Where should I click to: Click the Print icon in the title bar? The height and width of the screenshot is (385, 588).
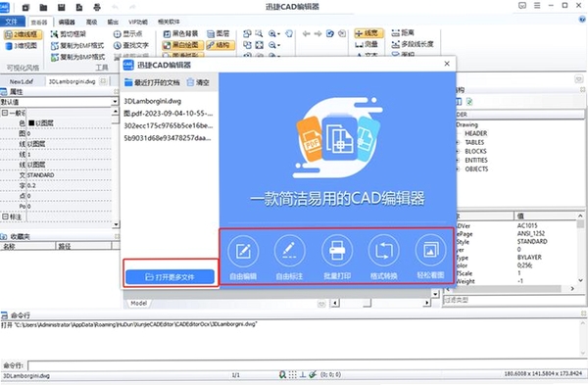(x=97, y=7)
